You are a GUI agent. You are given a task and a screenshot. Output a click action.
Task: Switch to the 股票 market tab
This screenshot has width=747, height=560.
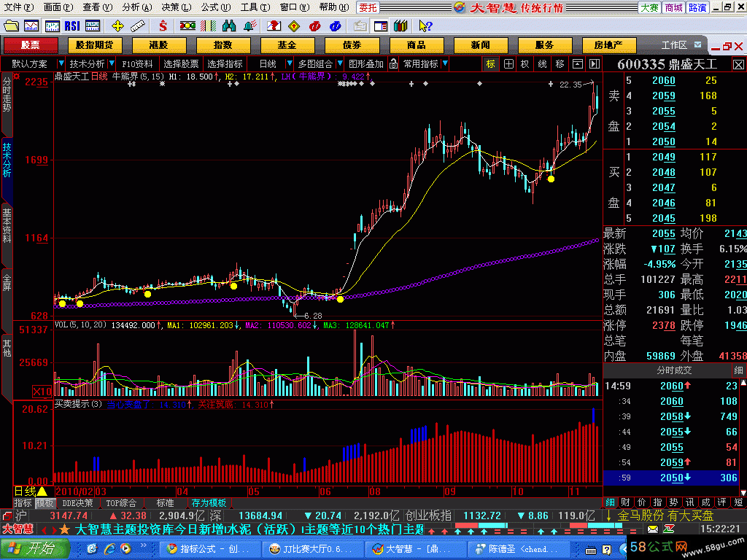[31, 45]
